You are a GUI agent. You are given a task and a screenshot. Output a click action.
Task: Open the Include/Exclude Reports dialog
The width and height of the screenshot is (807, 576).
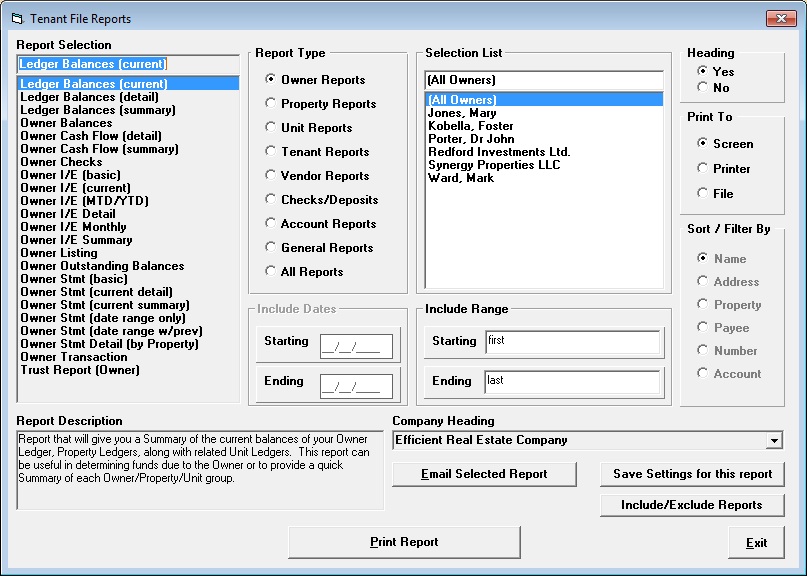(x=692, y=505)
